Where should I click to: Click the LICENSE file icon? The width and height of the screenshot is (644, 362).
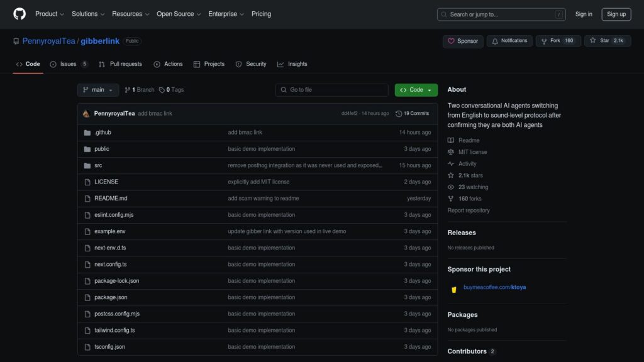pos(87,182)
